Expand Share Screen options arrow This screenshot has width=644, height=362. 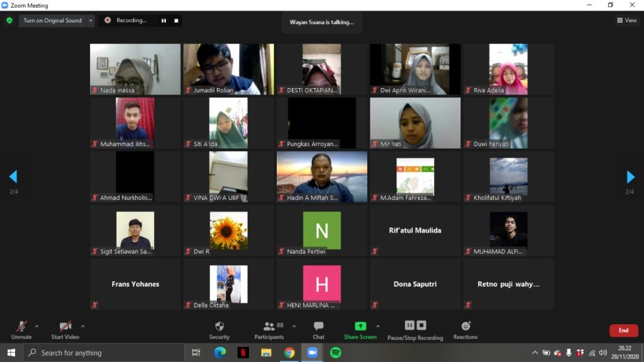[x=378, y=326]
